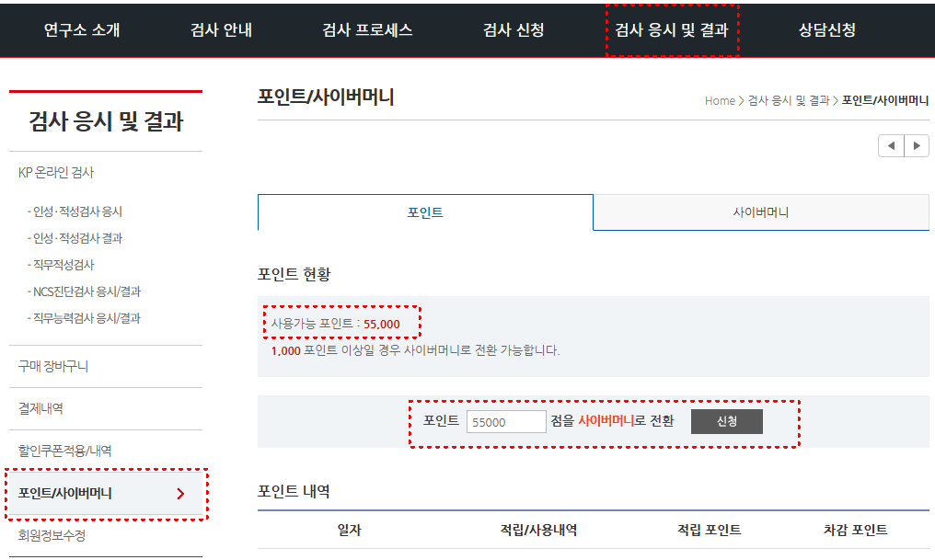Viewport: 935px width, 560px height.
Task: Go to 인성·적성검사 응시 in sidebar
Action: coord(77,211)
